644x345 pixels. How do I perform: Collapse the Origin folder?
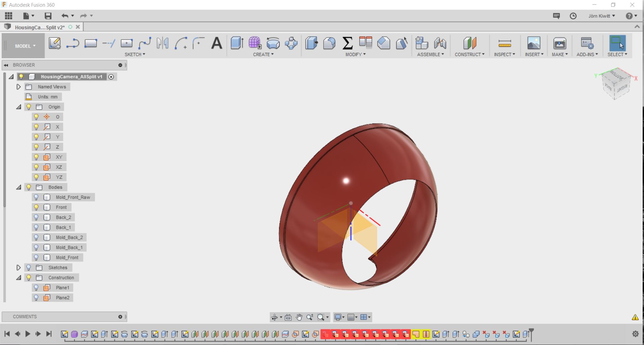[19, 107]
